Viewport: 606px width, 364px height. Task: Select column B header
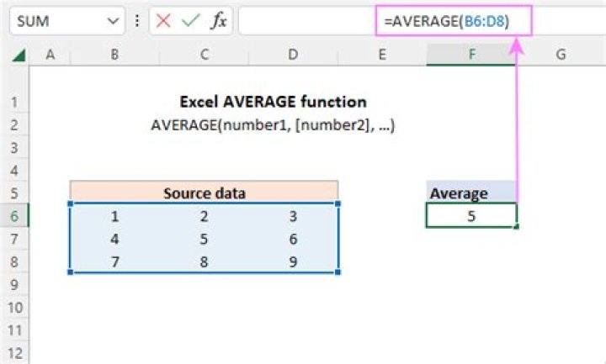pos(112,55)
